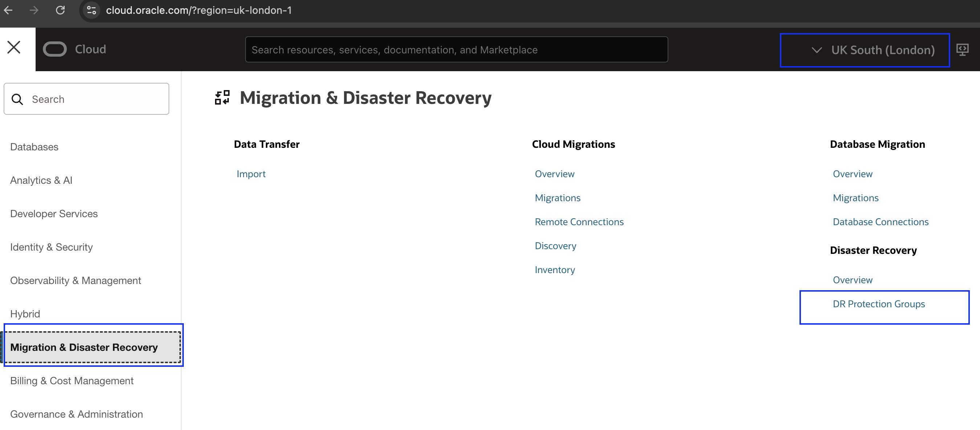Select Databases in the navigation menu
The width and height of the screenshot is (980, 430).
[34, 147]
